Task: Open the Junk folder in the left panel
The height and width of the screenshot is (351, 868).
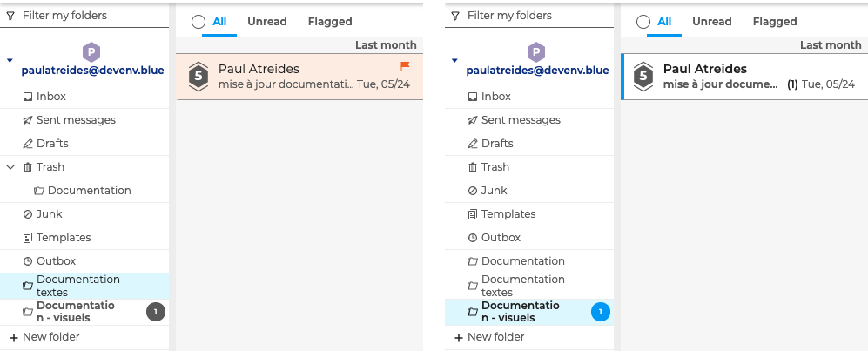Action: click(x=84, y=213)
